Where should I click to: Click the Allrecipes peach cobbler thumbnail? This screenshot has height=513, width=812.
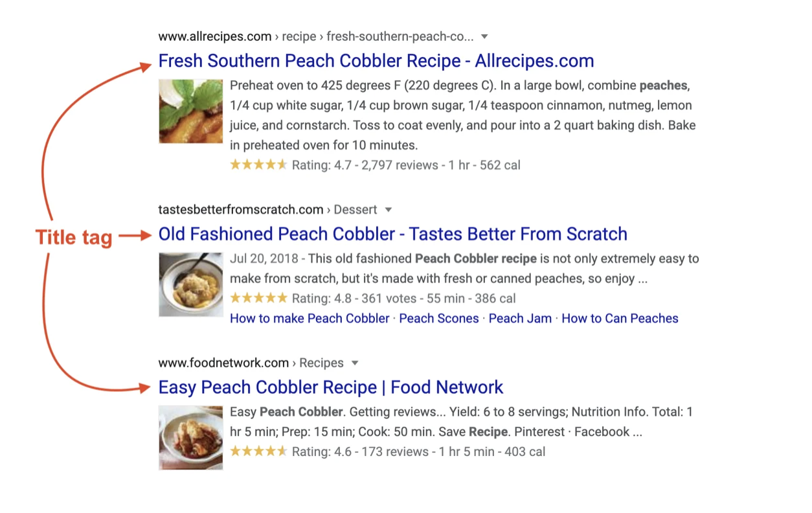pos(190,111)
